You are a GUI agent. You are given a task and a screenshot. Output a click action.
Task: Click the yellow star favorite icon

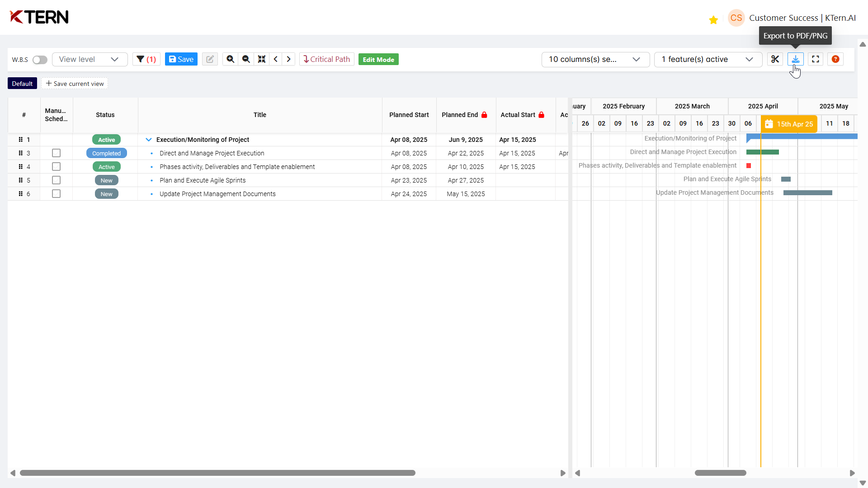(x=713, y=20)
